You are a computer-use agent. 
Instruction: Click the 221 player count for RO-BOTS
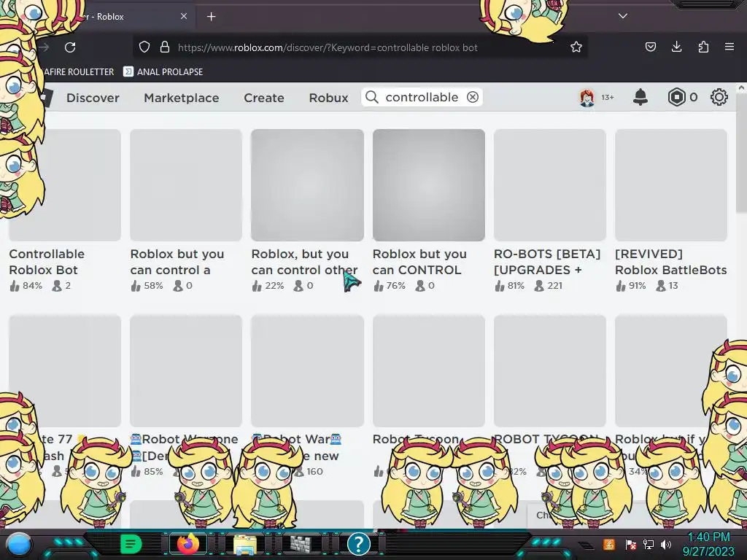click(x=549, y=286)
